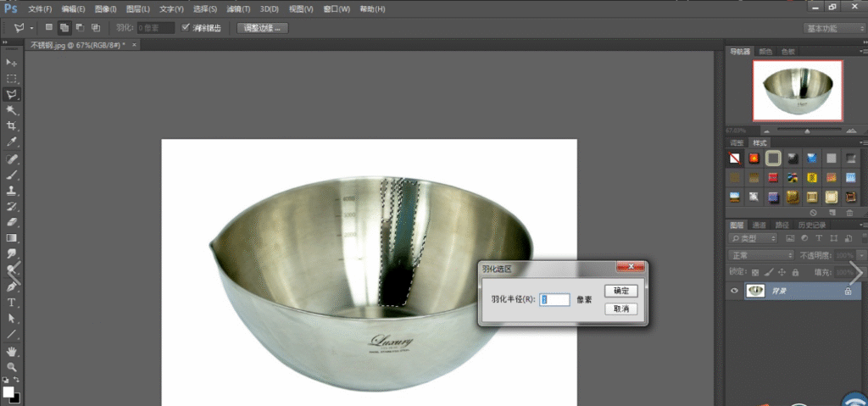Image resolution: width=868 pixels, height=406 pixels.
Task: Select the Magic Wand tool
Action: pyautogui.click(x=11, y=111)
